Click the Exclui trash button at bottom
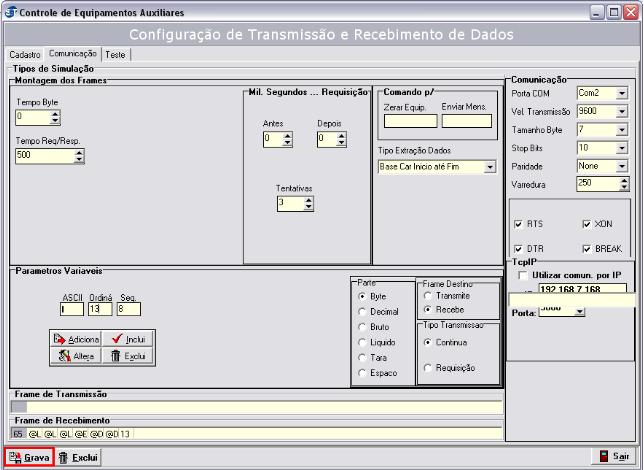 coord(78,457)
